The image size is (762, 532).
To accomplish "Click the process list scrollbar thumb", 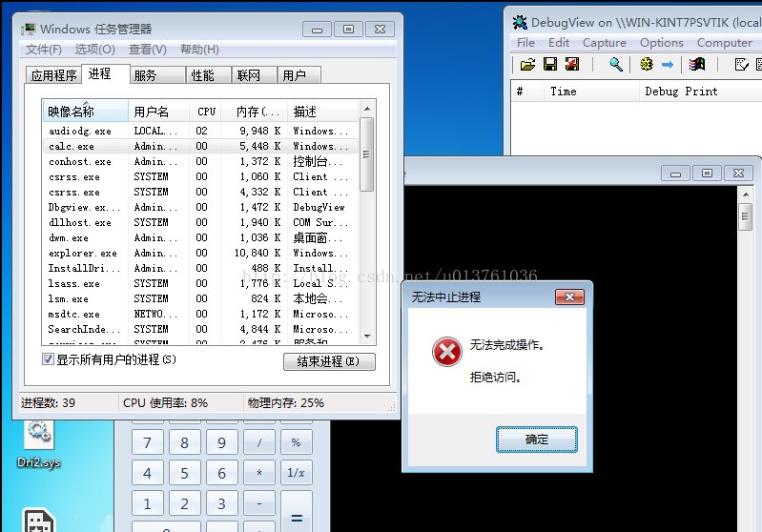I will (x=367, y=154).
